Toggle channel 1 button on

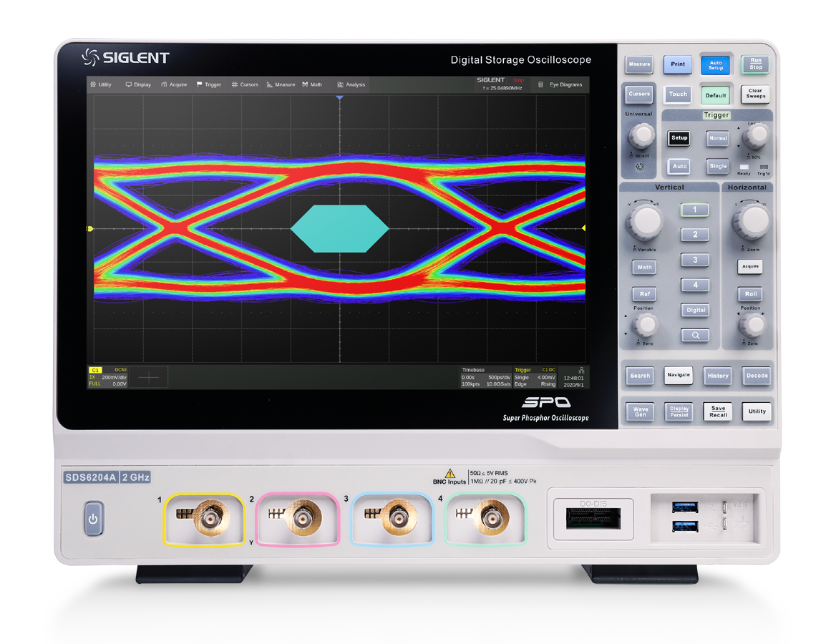695,210
